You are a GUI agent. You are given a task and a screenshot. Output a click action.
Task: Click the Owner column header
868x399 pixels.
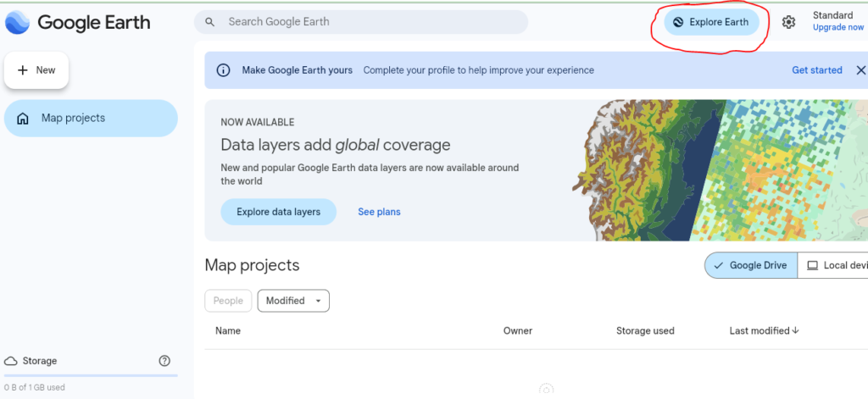(518, 331)
